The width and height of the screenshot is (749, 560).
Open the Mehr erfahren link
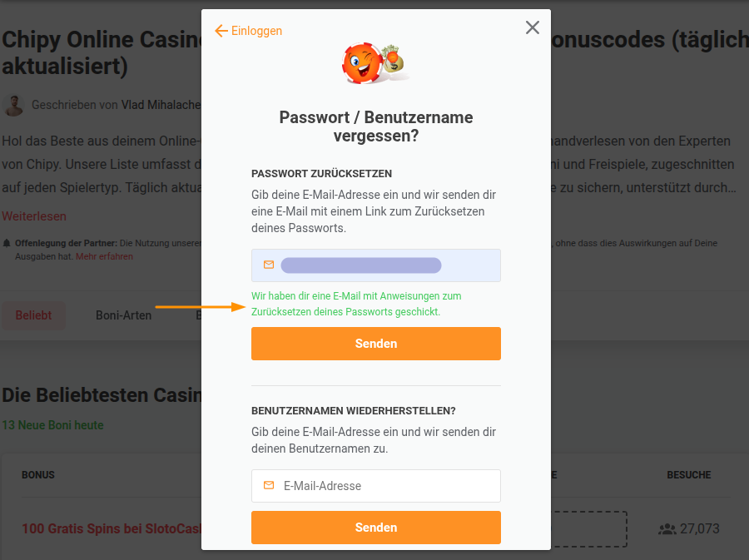104,256
